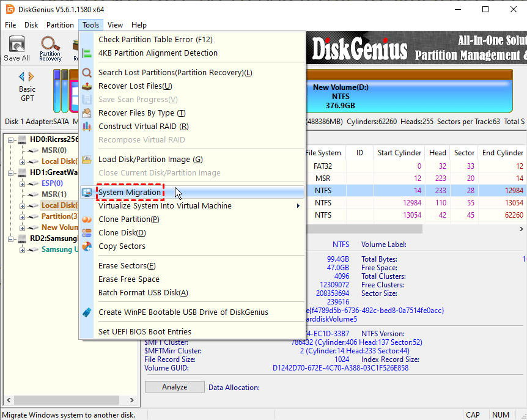
Task: Click the System Migration monitor icon
Action: tap(87, 192)
